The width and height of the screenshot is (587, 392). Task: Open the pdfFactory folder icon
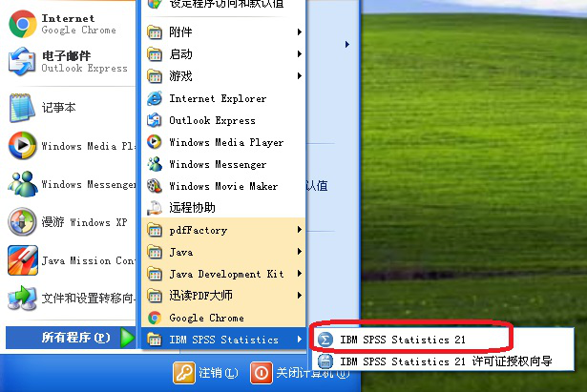[x=155, y=230]
